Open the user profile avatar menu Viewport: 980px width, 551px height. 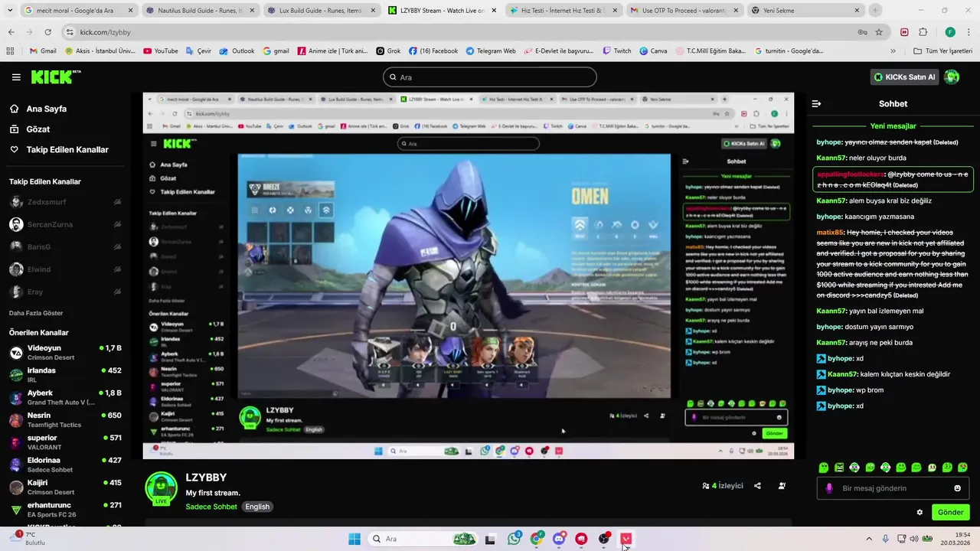coord(952,77)
